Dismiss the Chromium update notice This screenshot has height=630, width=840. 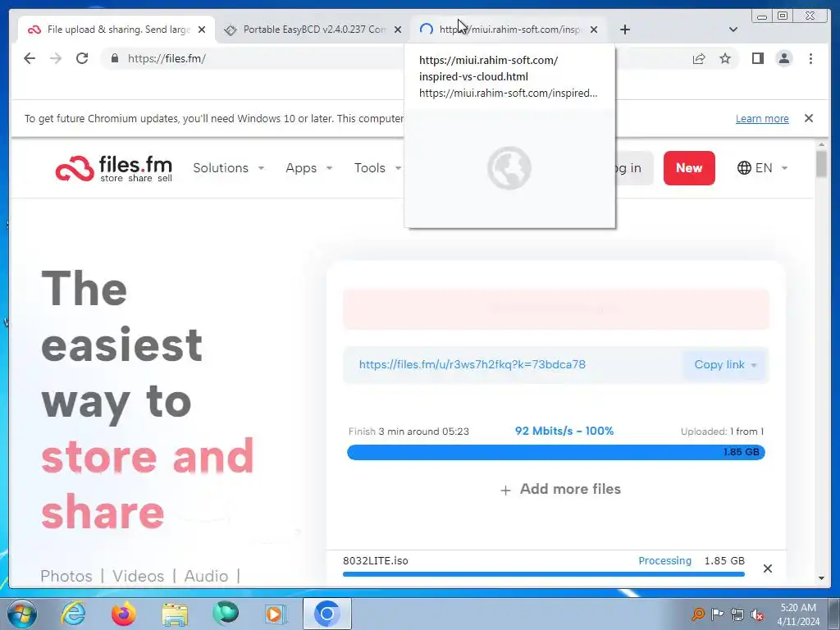[x=809, y=118]
